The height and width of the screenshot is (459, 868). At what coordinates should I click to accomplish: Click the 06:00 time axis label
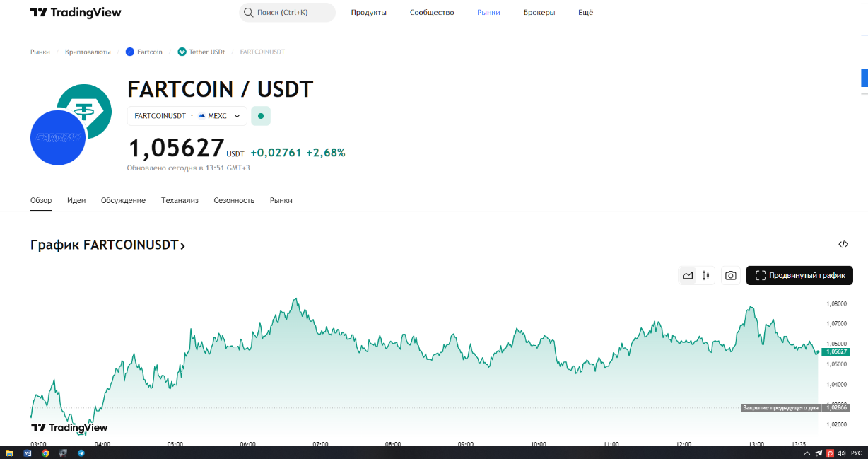pyautogui.click(x=247, y=444)
